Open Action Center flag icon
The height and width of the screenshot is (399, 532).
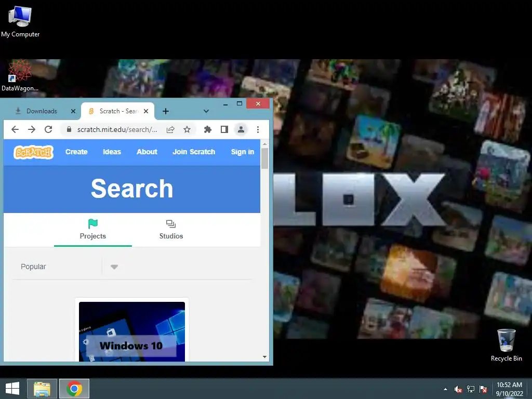[x=483, y=389]
